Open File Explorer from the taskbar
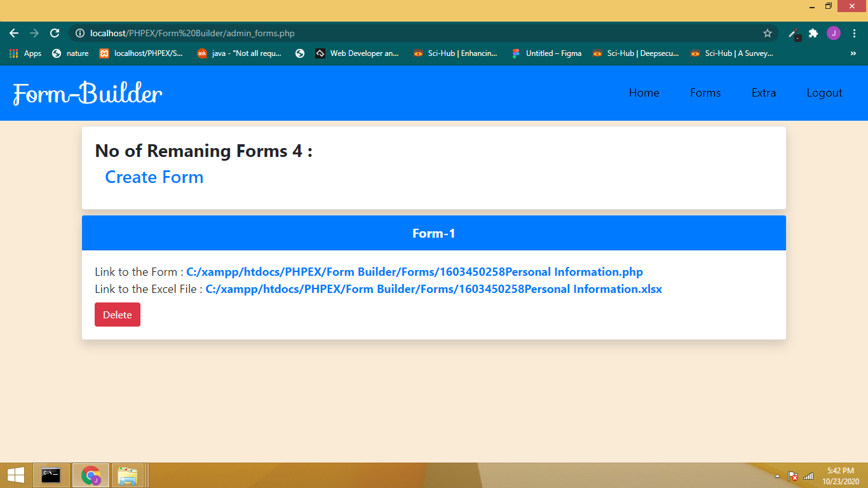Viewport: 868px width, 488px height. point(128,475)
